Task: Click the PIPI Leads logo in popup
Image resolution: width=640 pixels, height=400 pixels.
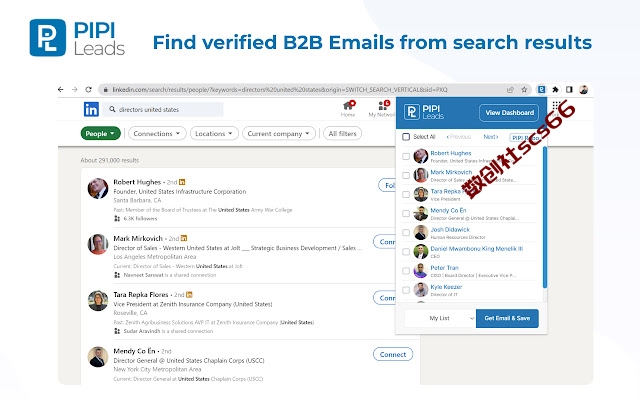Action: pos(424,112)
